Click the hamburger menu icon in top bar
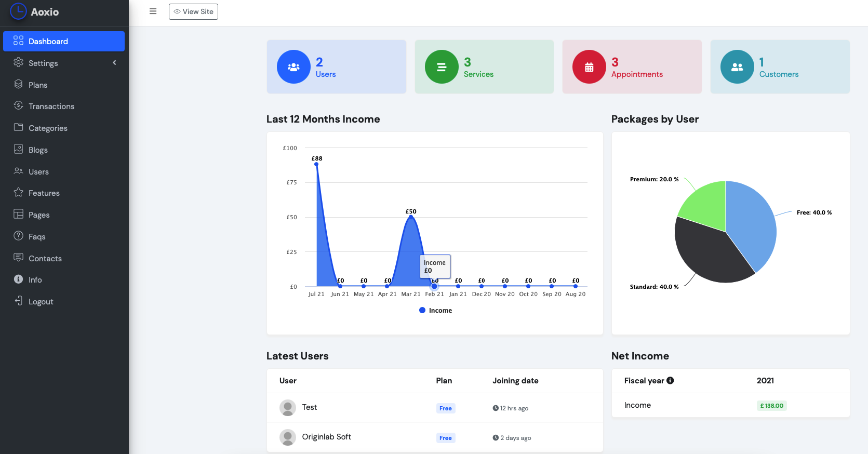This screenshot has width=868, height=454. point(153,11)
